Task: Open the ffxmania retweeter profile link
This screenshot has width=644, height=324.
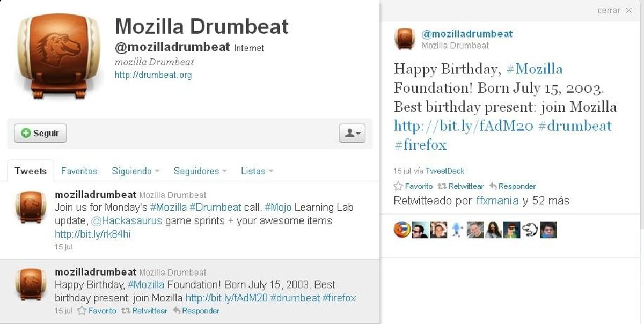Action: pyautogui.click(x=497, y=201)
